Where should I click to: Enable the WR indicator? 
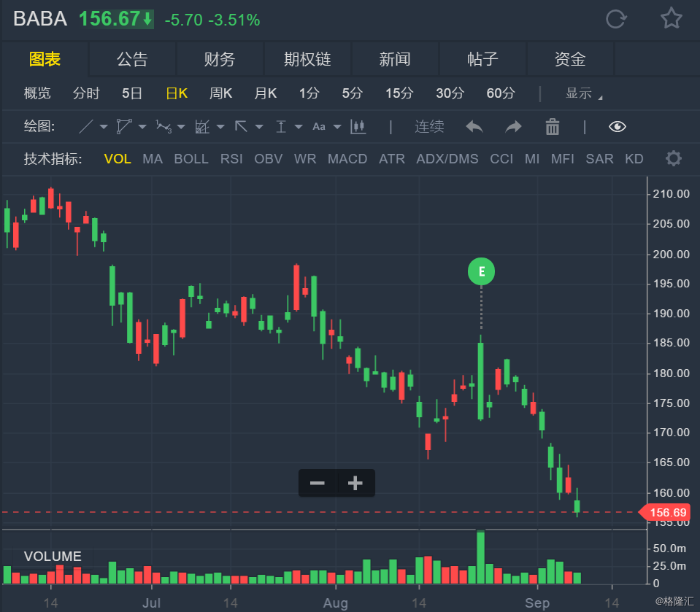[x=305, y=159]
